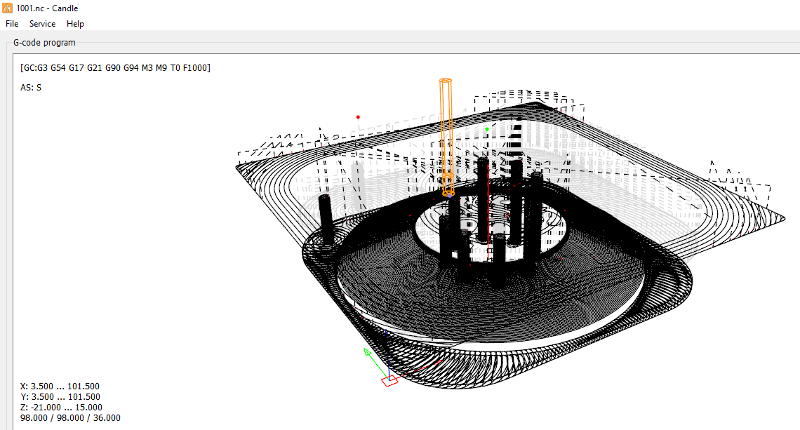
Task: Click the Candle app icon in title bar
Action: 7,8
